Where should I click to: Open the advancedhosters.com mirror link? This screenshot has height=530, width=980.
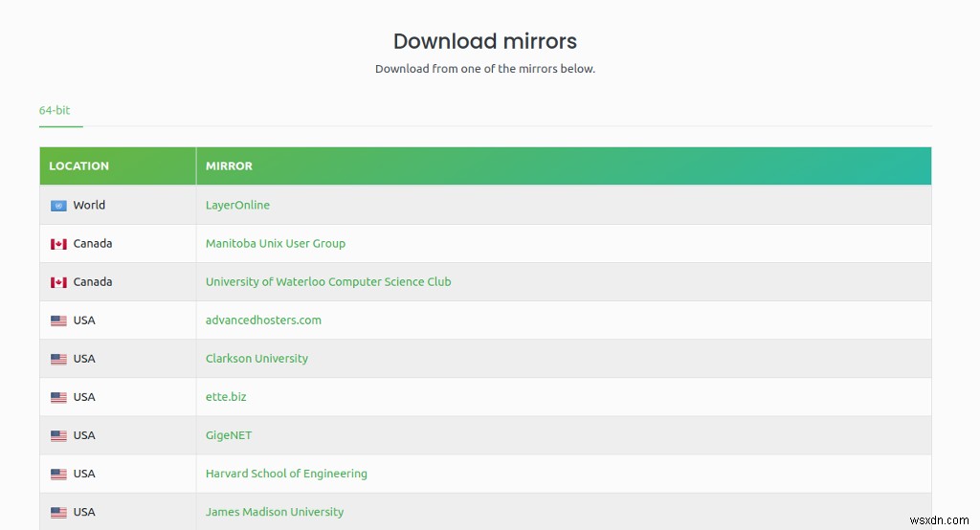[x=263, y=320]
